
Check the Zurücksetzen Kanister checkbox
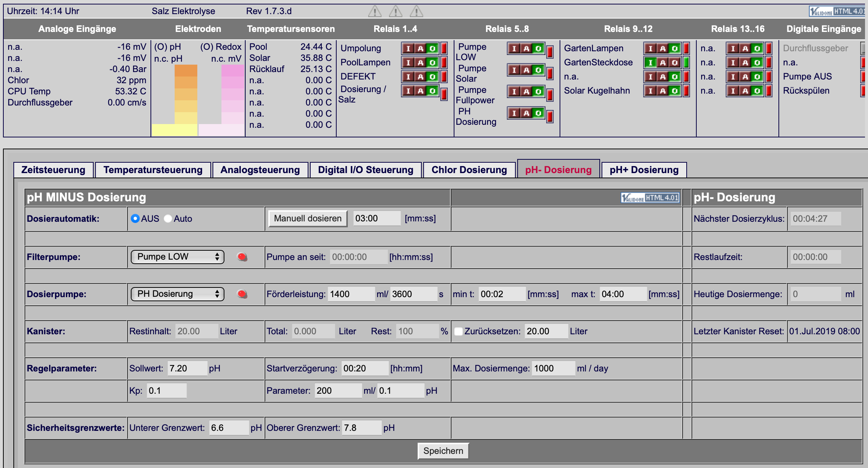459,331
